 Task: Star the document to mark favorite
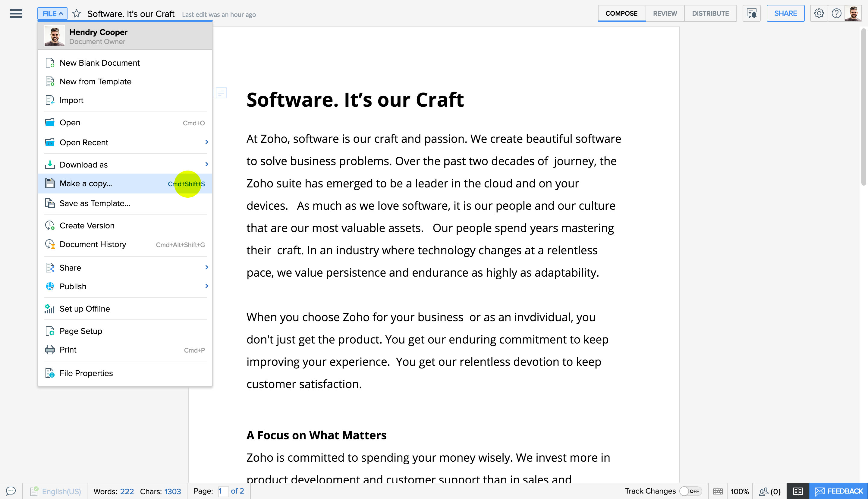click(77, 13)
